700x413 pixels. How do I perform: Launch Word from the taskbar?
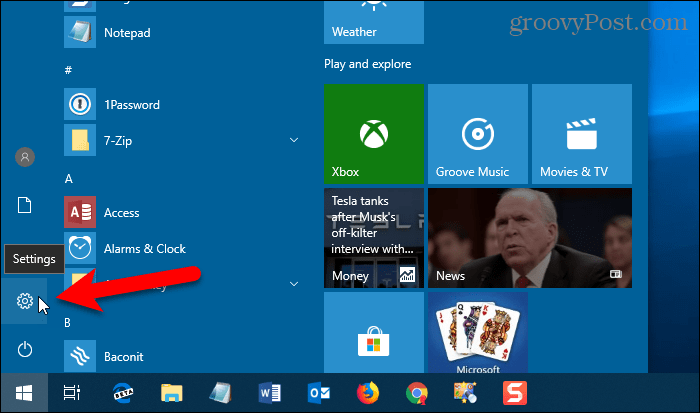click(x=269, y=393)
